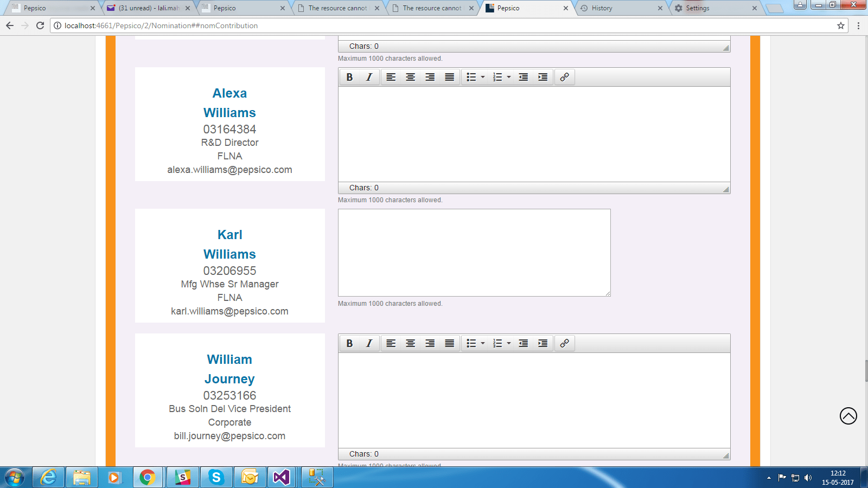Toggle bold in Alexa Williams' editor
This screenshot has height=488, width=868.
pyautogui.click(x=350, y=77)
